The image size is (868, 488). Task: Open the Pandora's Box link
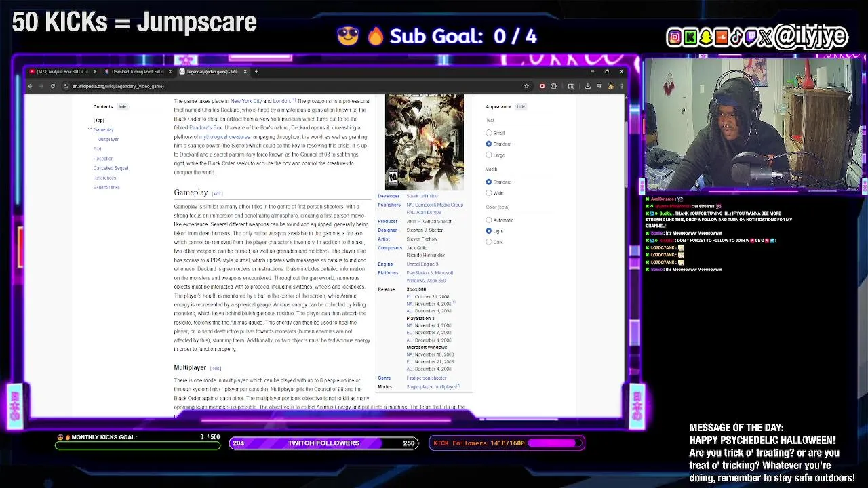205,127
